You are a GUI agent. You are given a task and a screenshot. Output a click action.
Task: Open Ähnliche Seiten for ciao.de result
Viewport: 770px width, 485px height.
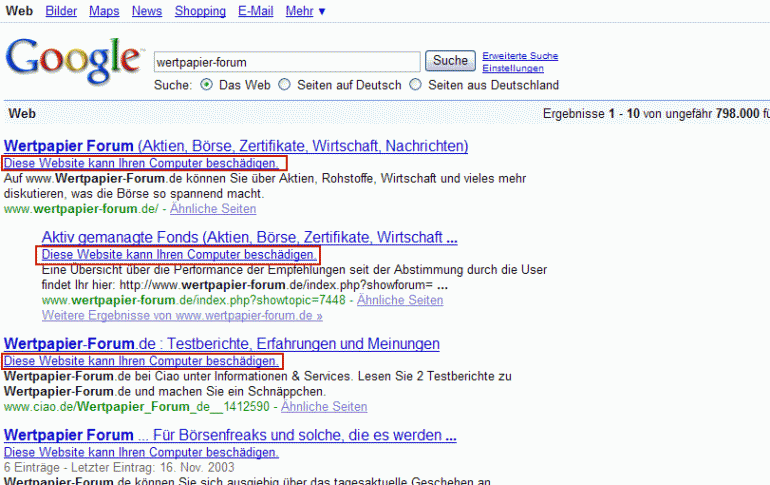[324, 406]
